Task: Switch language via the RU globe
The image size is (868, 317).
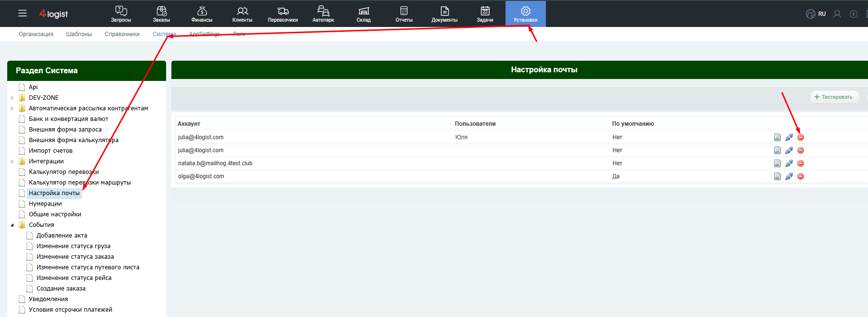Action: [816, 14]
